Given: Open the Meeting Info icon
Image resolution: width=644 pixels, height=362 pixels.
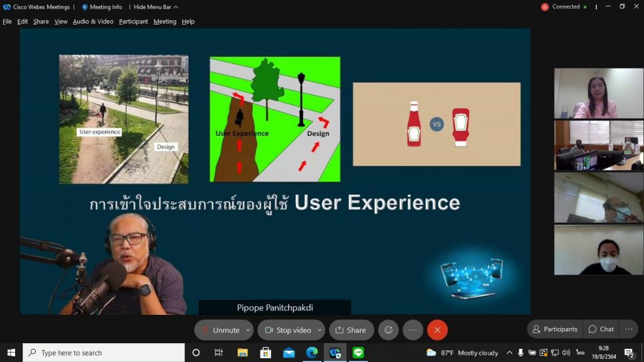Looking at the screenshot, I should tap(102, 7).
